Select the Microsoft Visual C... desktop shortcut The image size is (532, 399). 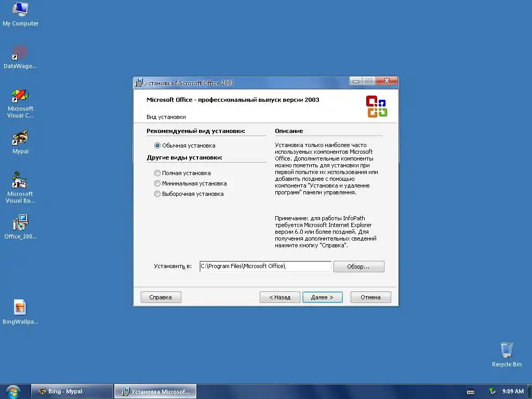tap(20, 103)
